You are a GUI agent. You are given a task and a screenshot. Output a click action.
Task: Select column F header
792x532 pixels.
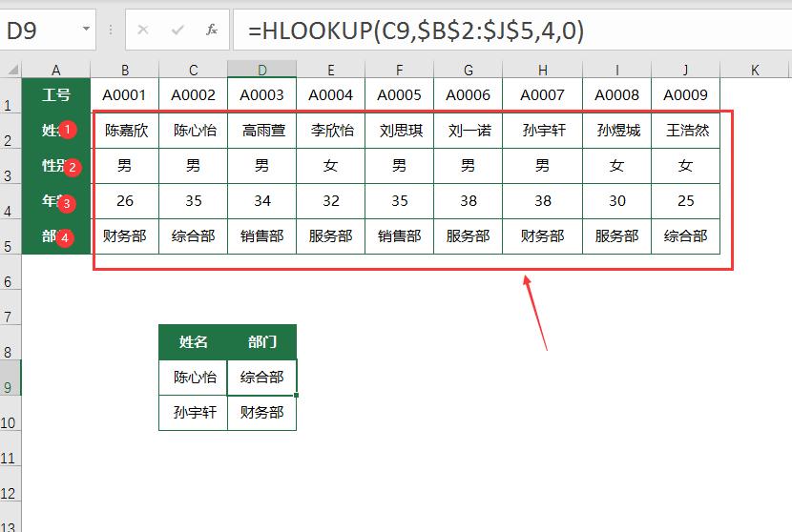(x=400, y=70)
